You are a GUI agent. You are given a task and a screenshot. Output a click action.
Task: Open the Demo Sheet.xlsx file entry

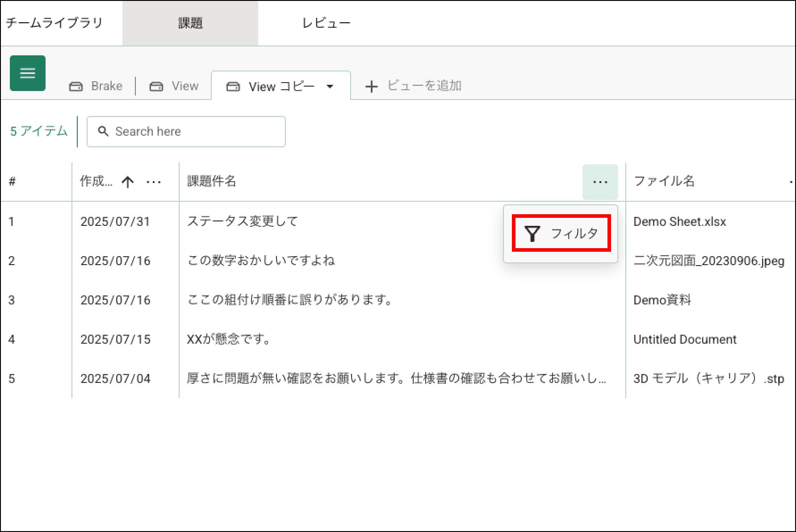coord(679,222)
